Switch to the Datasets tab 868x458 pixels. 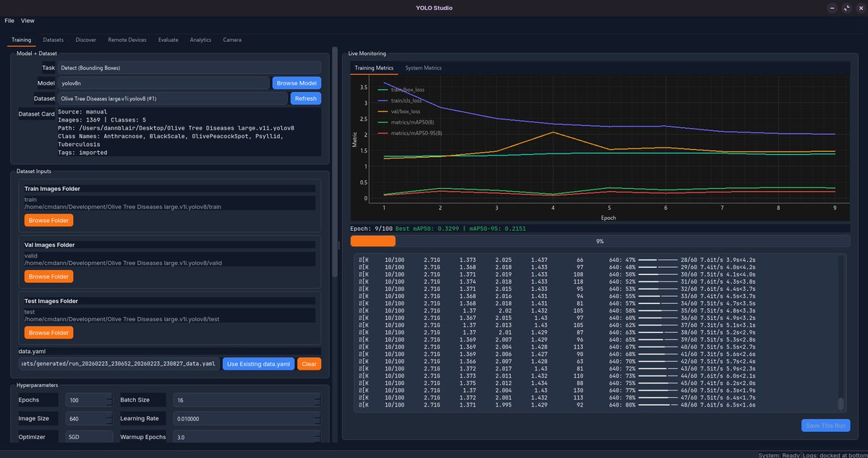coord(53,40)
